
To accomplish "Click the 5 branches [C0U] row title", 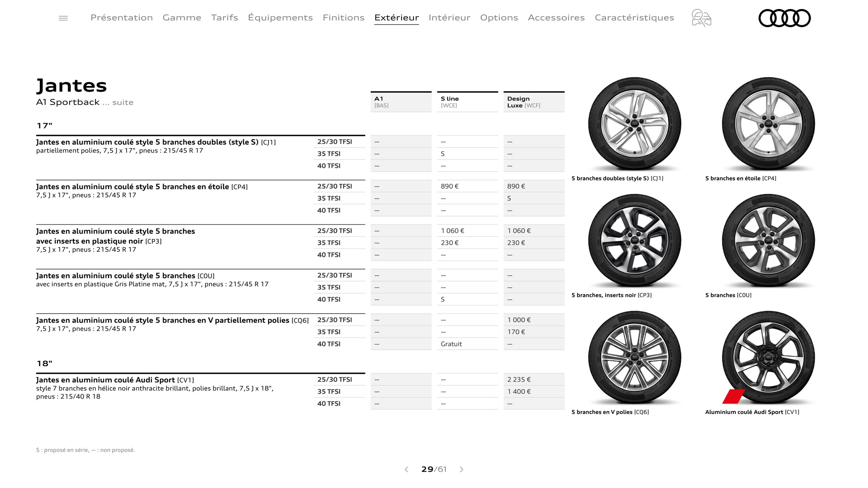I will point(125,276).
